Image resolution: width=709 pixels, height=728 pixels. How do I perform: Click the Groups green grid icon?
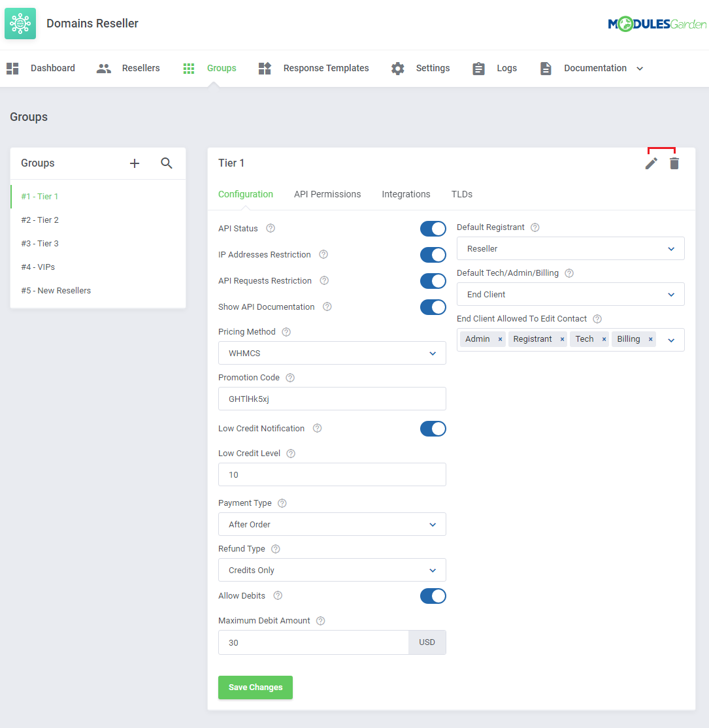188,68
